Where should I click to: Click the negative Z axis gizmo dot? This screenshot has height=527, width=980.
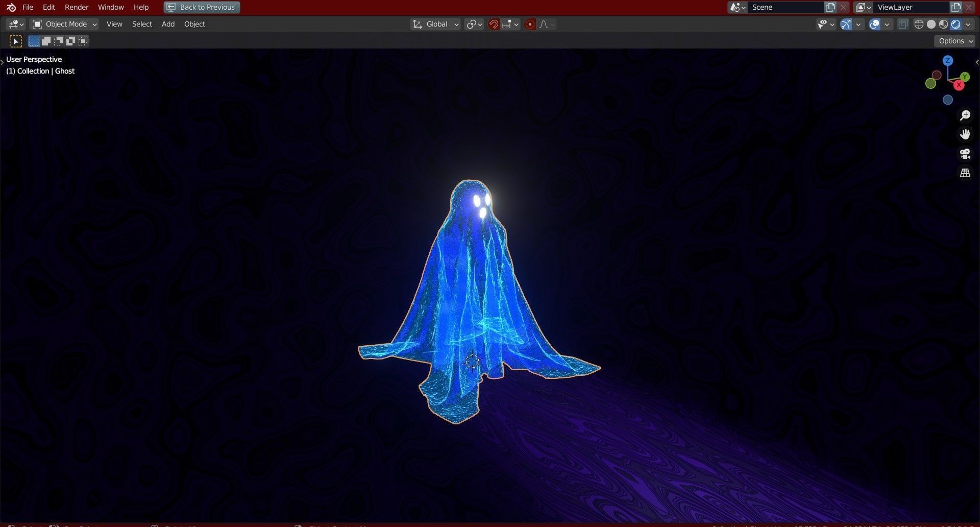(x=948, y=100)
